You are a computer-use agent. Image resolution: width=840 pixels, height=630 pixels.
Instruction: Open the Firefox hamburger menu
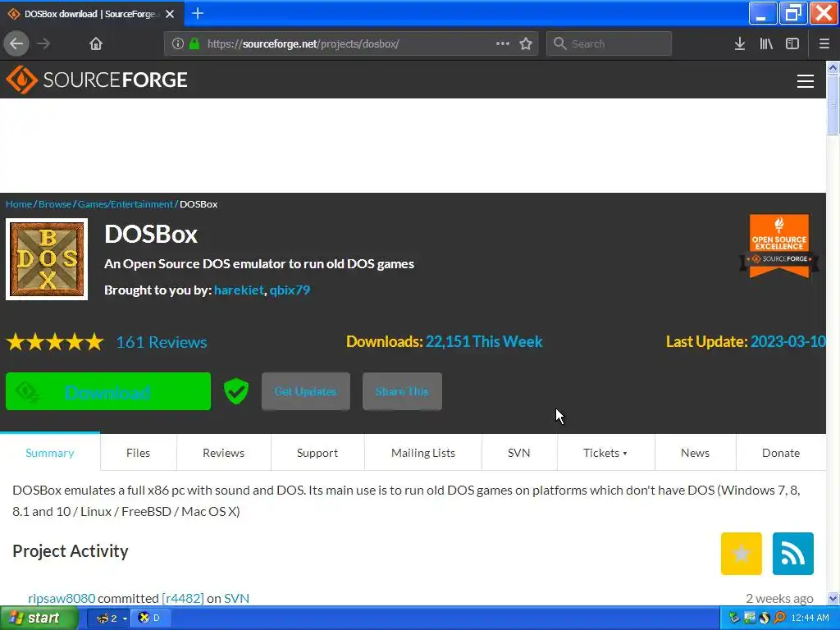(824, 43)
